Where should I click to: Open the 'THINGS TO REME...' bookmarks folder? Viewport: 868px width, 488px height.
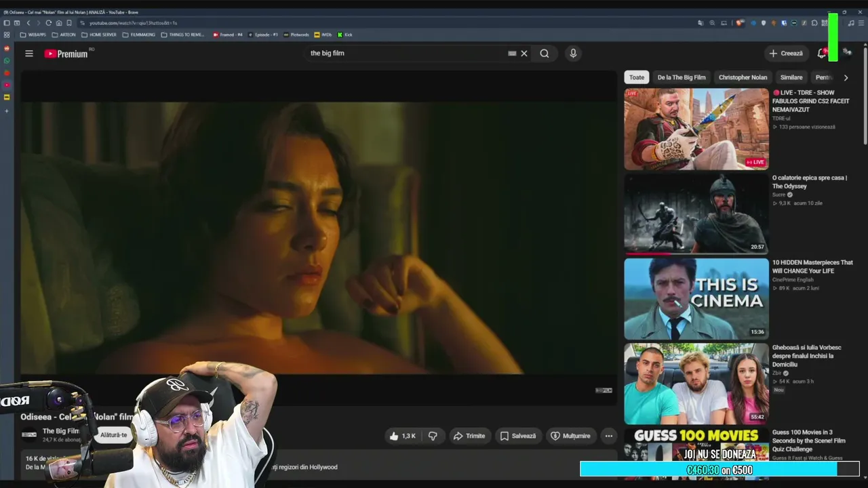(182, 35)
